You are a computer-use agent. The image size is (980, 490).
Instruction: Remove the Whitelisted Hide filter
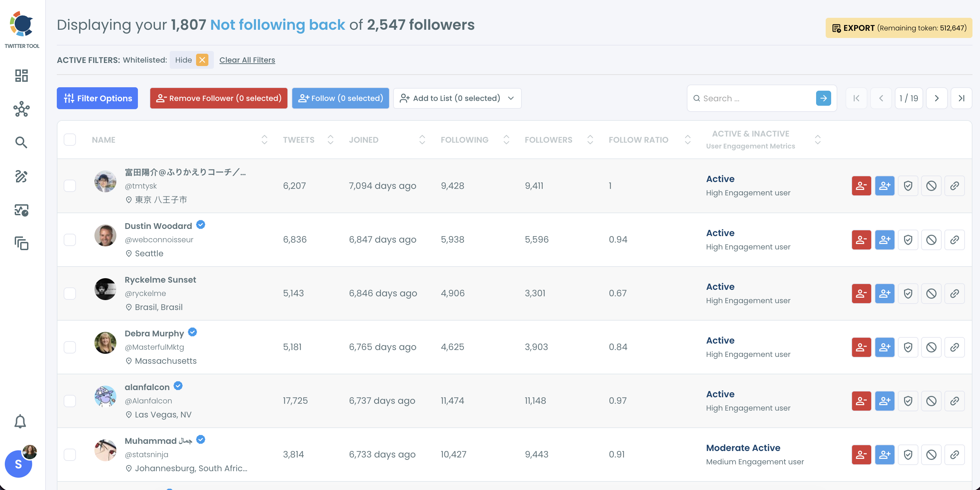pyautogui.click(x=202, y=60)
